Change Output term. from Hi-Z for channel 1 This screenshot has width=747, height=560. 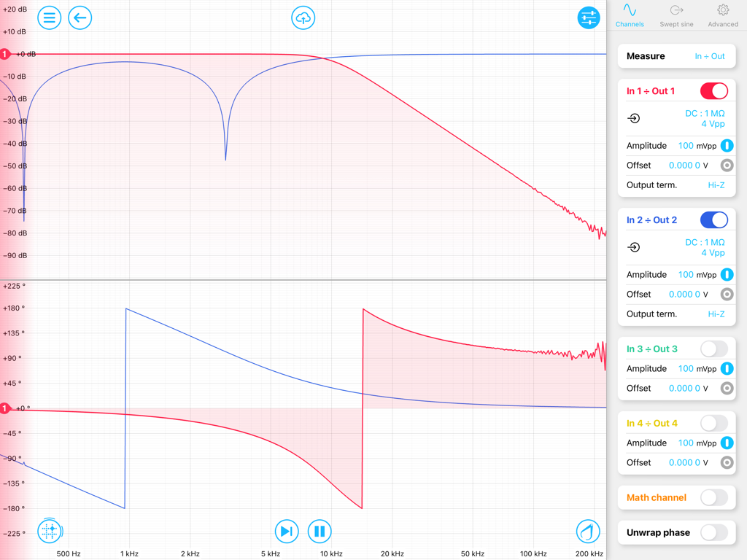[x=716, y=184]
